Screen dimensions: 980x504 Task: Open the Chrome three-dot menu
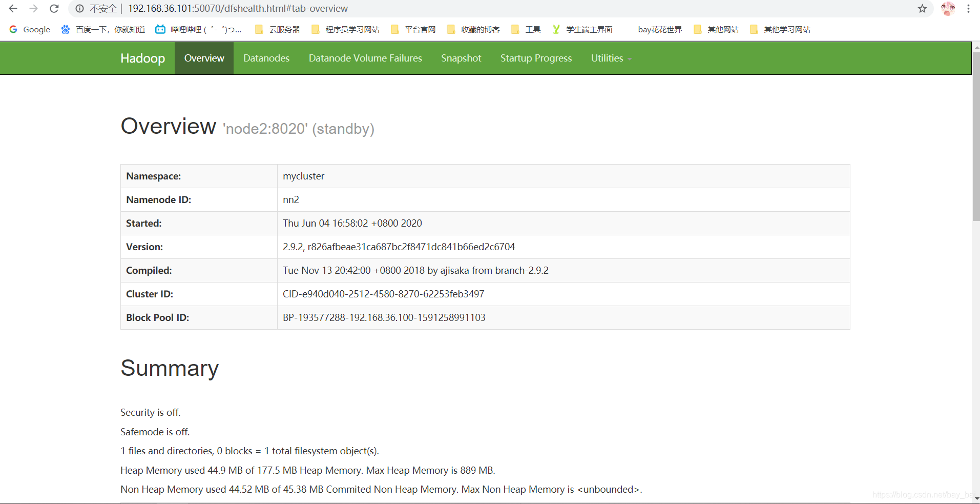[968, 9]
